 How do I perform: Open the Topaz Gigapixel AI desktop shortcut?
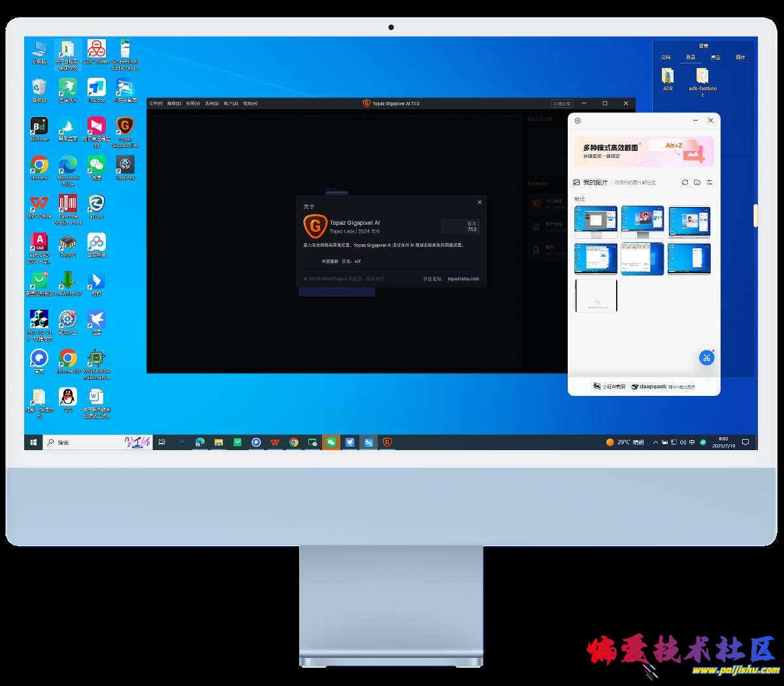125,129
